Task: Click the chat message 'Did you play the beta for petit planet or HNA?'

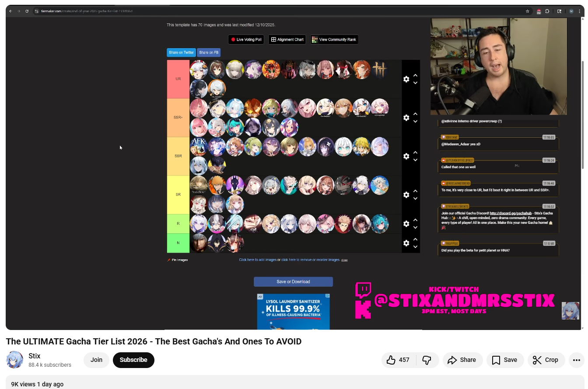Action: tap(476, 250)
